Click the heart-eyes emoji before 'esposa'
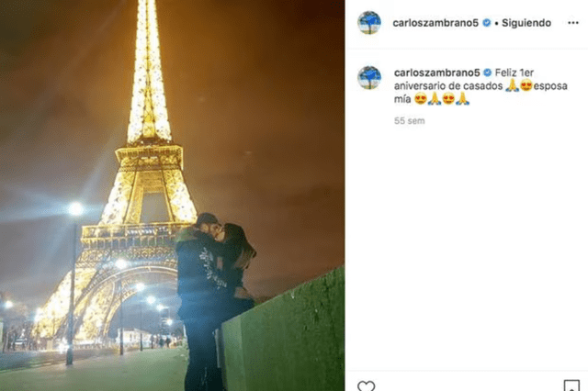Screen dimensions: 588x391 point(526,85)
